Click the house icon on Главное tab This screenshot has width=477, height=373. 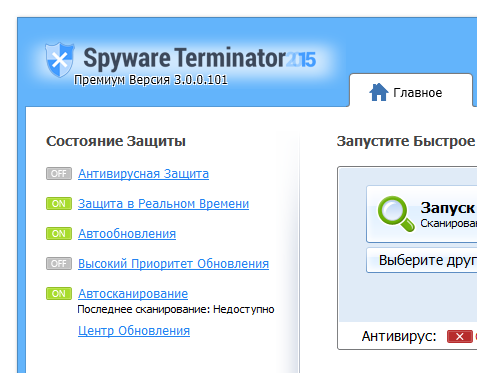(x=379, y=92)
